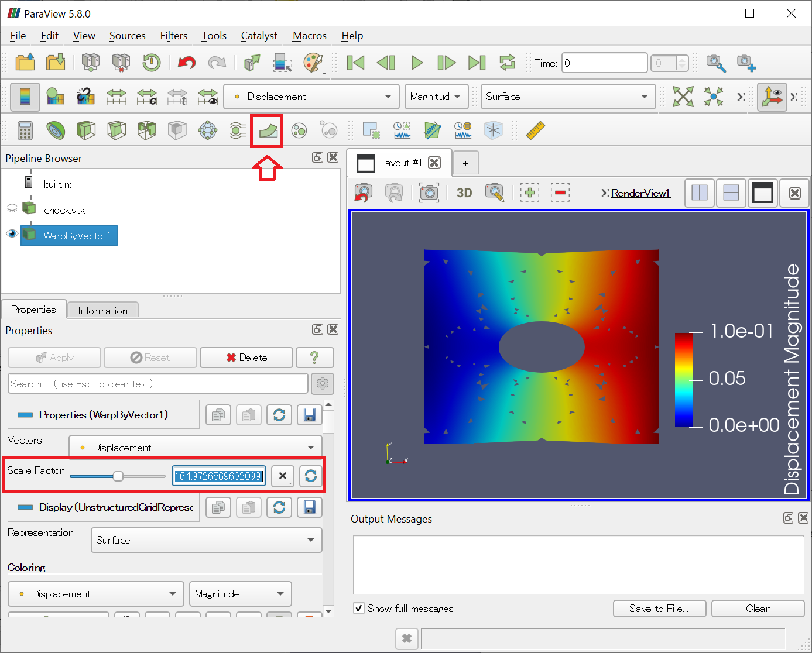Click the Scale Factor slider handle
This screenshot has width=812, height=653.
pyautogui.click(x=118, y=476)
